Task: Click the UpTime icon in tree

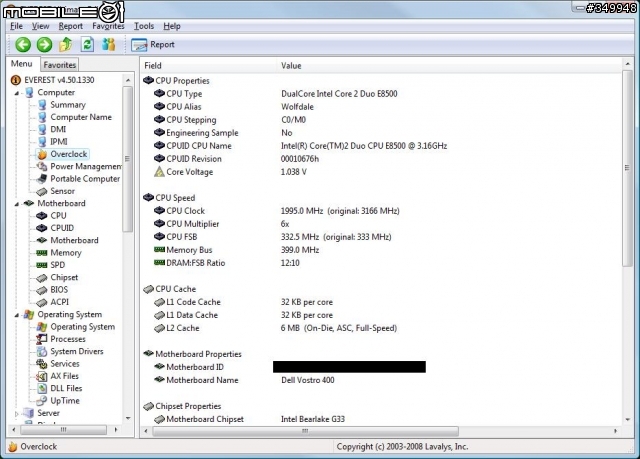Action: coord(42,401)
